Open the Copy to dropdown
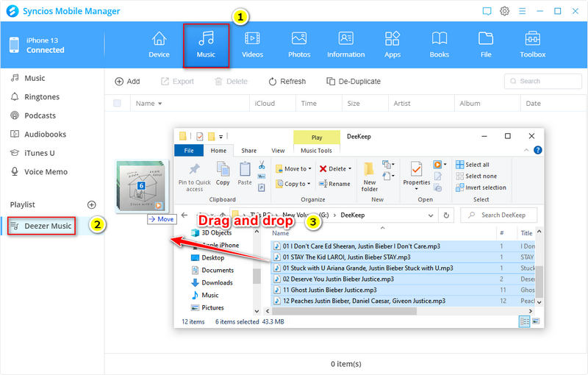This screenshot has width=588, height=375. pyautogui.click(x=293, y=184)
